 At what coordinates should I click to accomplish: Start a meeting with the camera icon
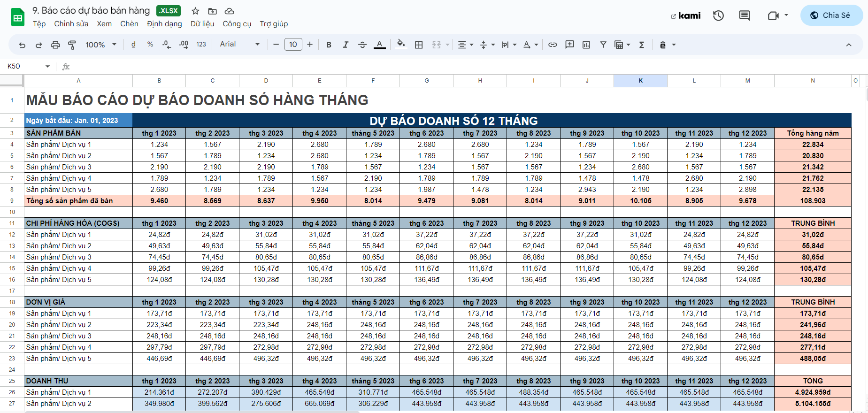773,15
